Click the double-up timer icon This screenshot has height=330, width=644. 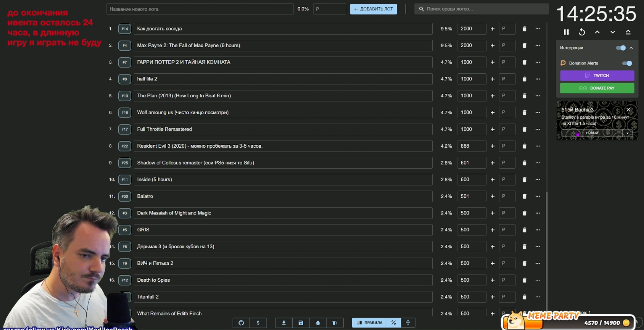[628, 32]
